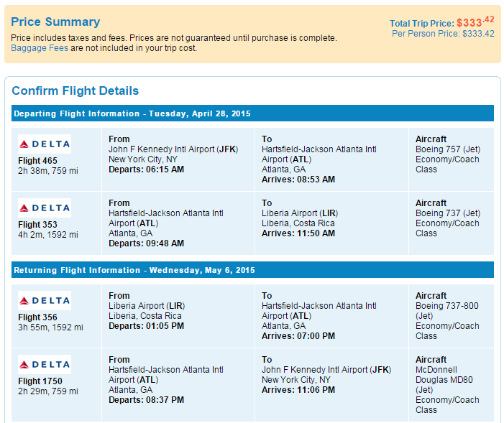This screenshot has height=423, width=504.
Task: Click the Delta logo for Flight 1750
Action: (45, 365)
